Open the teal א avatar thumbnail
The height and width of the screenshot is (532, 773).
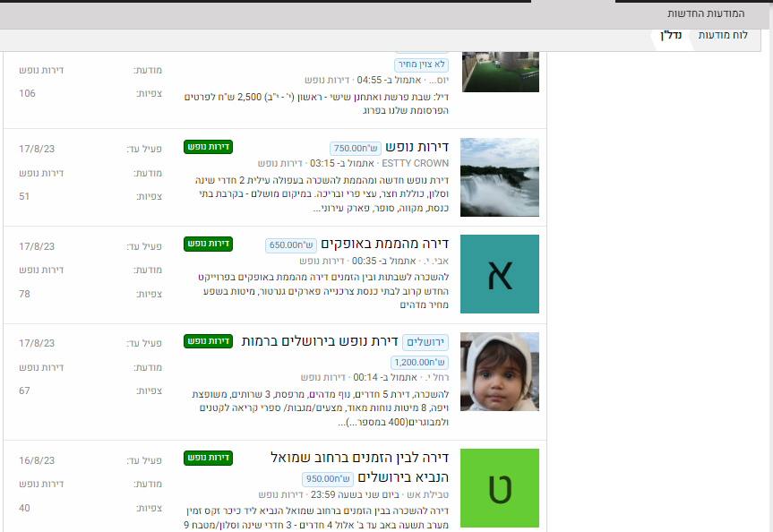(x=500, y=274)
